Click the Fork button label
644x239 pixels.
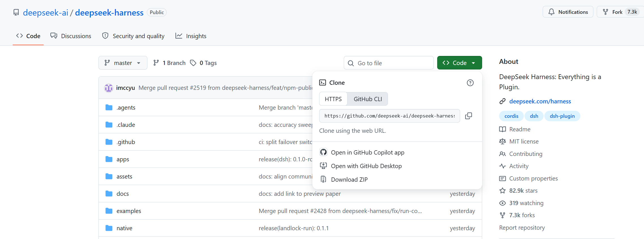pos(617,12)
